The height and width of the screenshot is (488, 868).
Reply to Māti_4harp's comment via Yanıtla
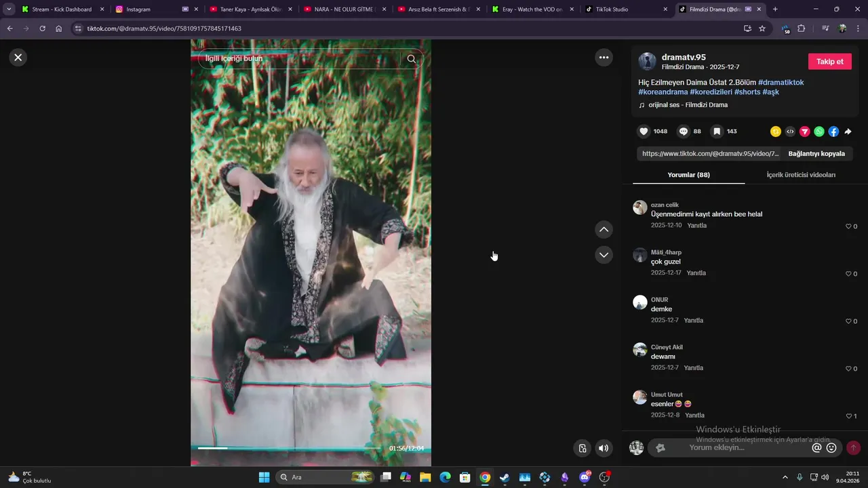point(696,273)
